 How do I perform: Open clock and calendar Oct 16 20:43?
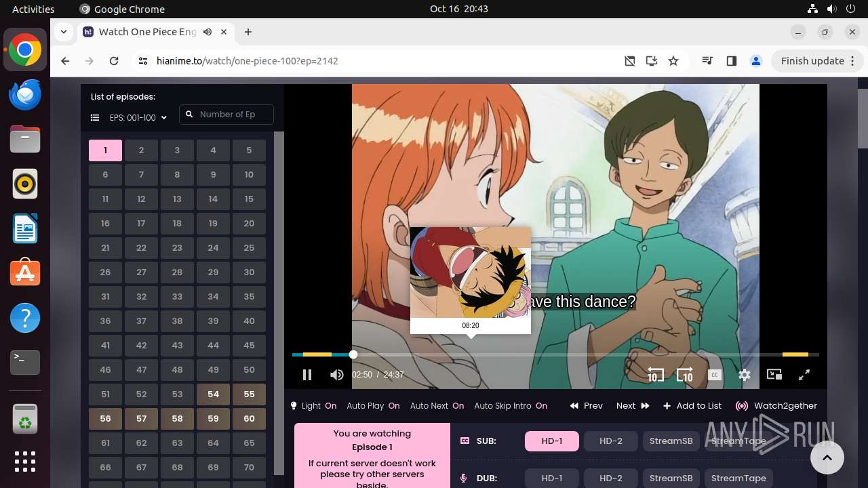coord(458,9)
